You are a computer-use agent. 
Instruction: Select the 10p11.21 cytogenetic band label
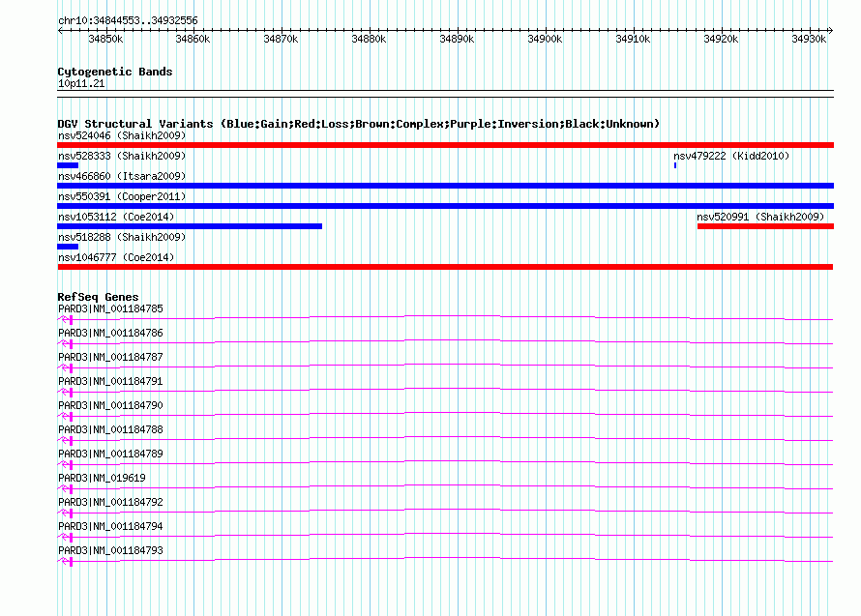tap(81, 83)
